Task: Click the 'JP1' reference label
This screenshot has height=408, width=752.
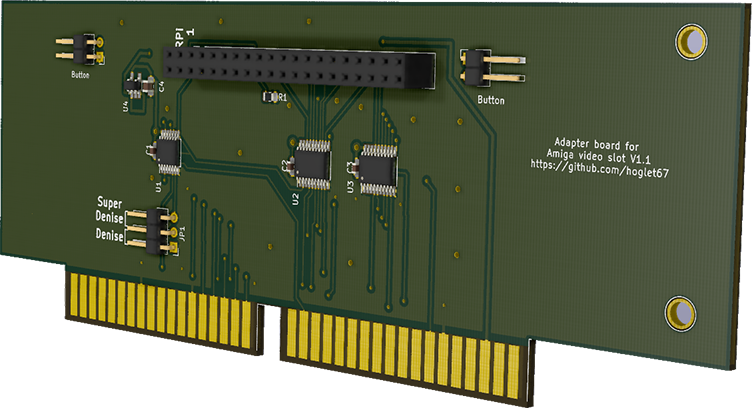Action: [x=182, y=234]
